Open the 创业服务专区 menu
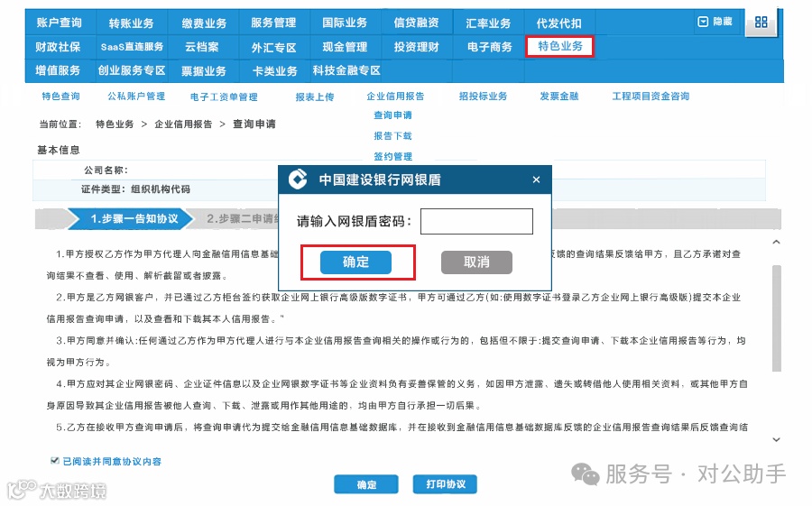This screenshot has width=812, height=506. pos(132,70)
